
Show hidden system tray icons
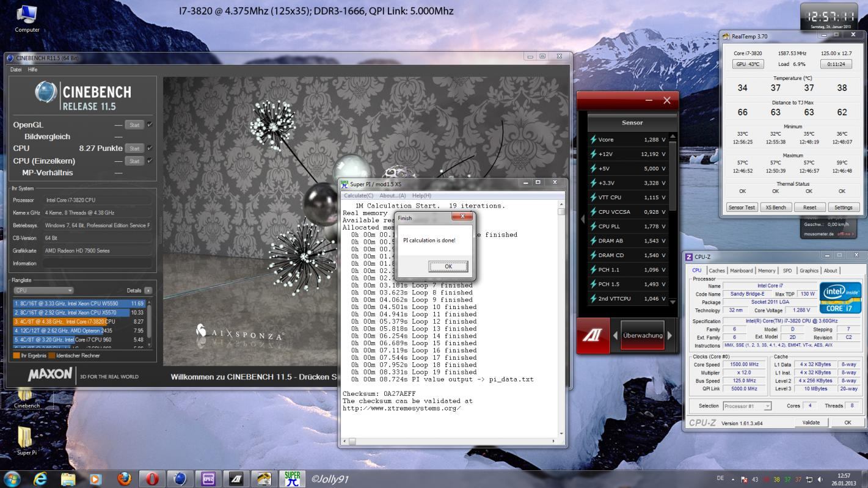pyautogui.click(x=733, y=479)
